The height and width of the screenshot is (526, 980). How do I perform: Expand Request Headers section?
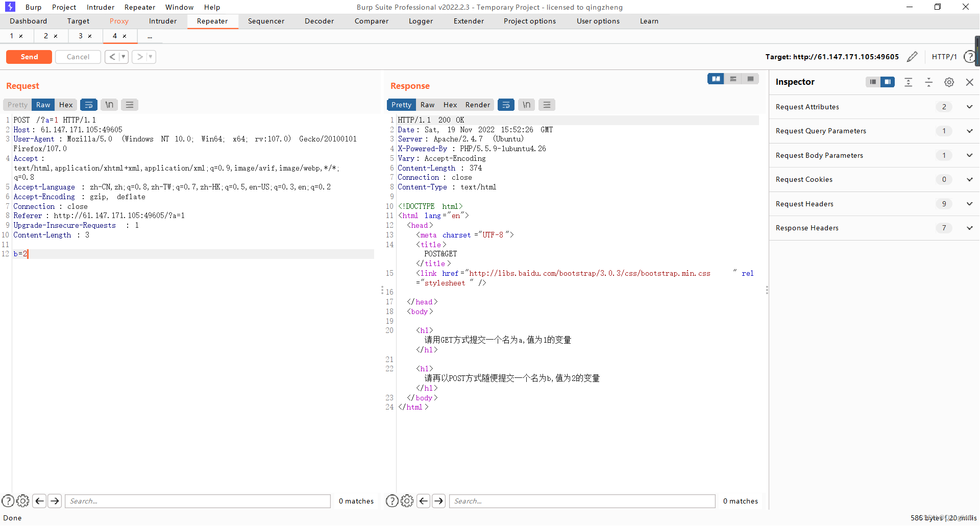(x=969, y=204)
